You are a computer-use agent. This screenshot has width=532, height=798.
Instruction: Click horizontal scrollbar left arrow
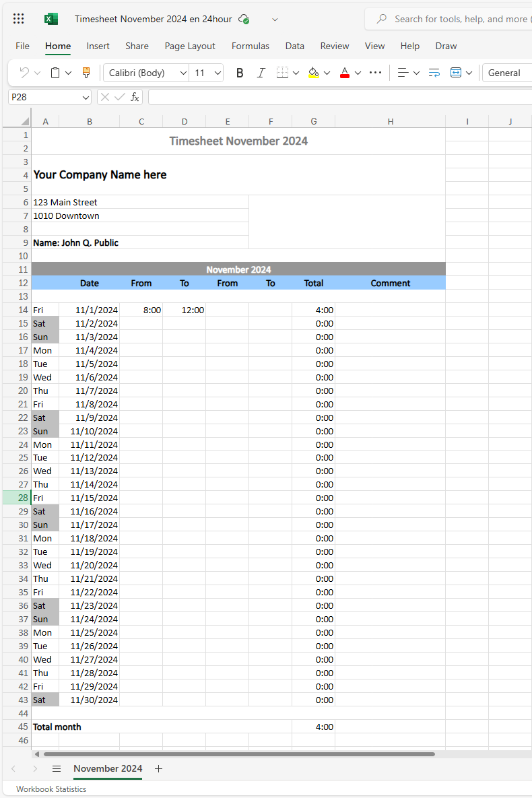36,754
